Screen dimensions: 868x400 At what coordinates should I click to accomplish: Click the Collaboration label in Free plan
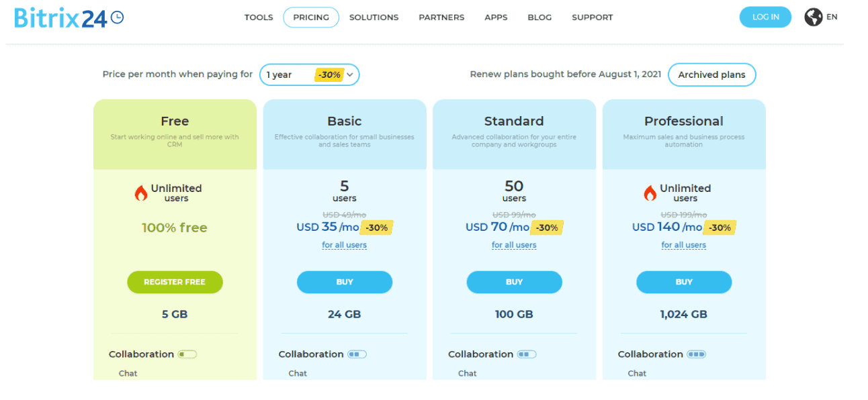click(141, 354)
